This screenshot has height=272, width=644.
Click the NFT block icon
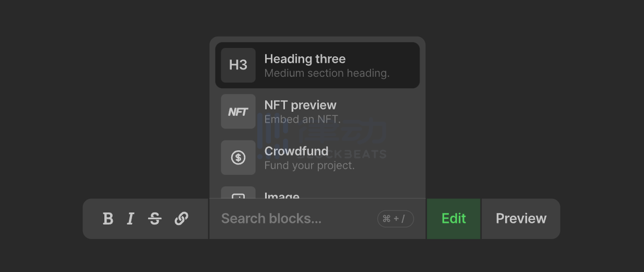point(238,111)
